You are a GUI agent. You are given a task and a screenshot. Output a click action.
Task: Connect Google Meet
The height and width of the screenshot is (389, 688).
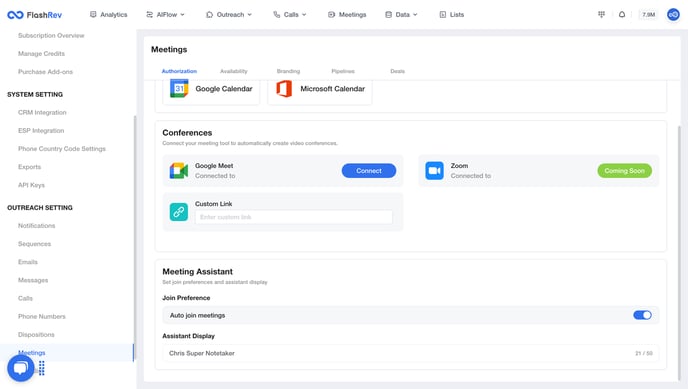point(369,171)
